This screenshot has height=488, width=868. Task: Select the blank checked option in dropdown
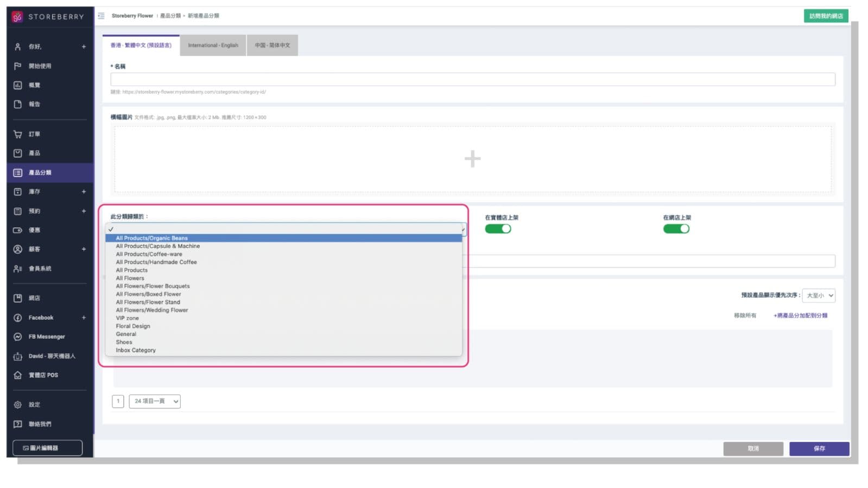click(x=283, y=229)
